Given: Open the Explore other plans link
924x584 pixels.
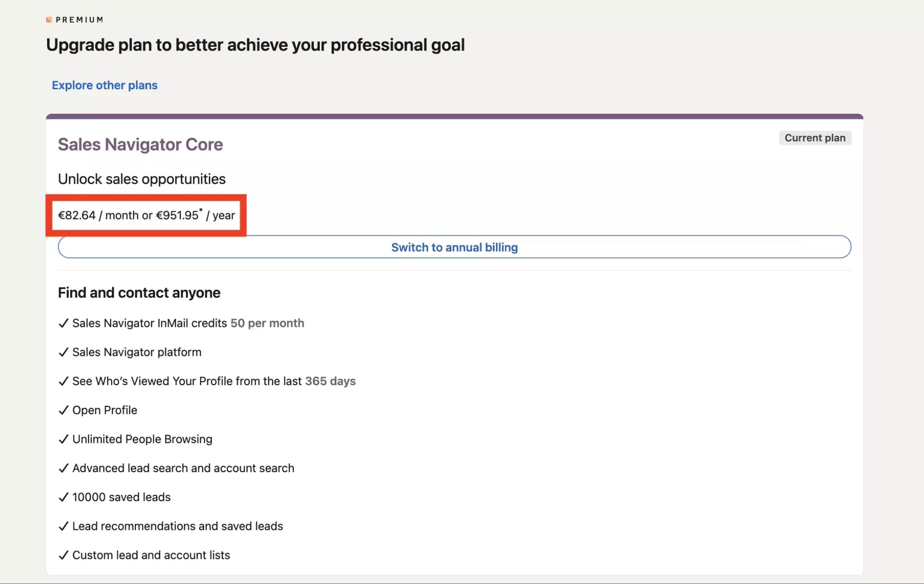Looking at the screenshot, I should [104, 85].
